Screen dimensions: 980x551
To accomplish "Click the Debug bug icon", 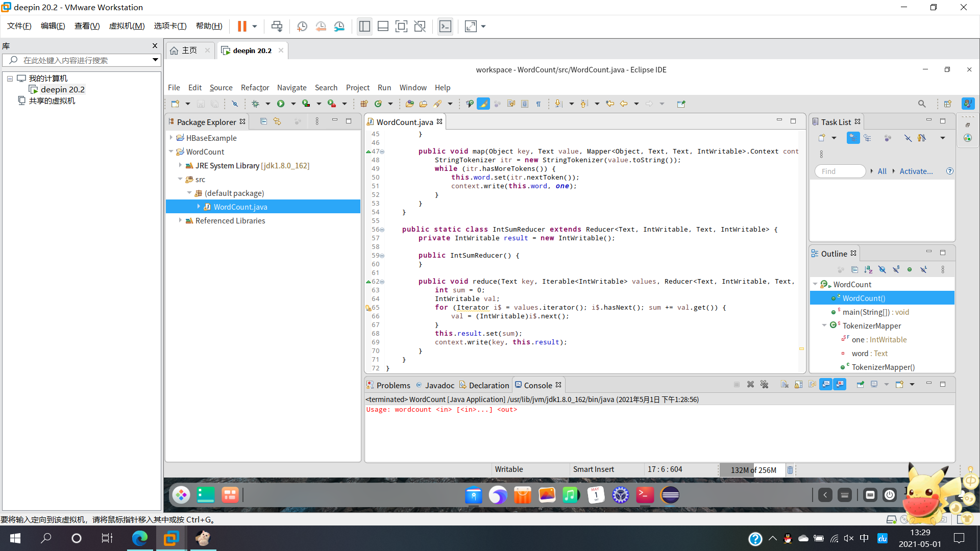I will pyautogui.click(x=255, y=104).
